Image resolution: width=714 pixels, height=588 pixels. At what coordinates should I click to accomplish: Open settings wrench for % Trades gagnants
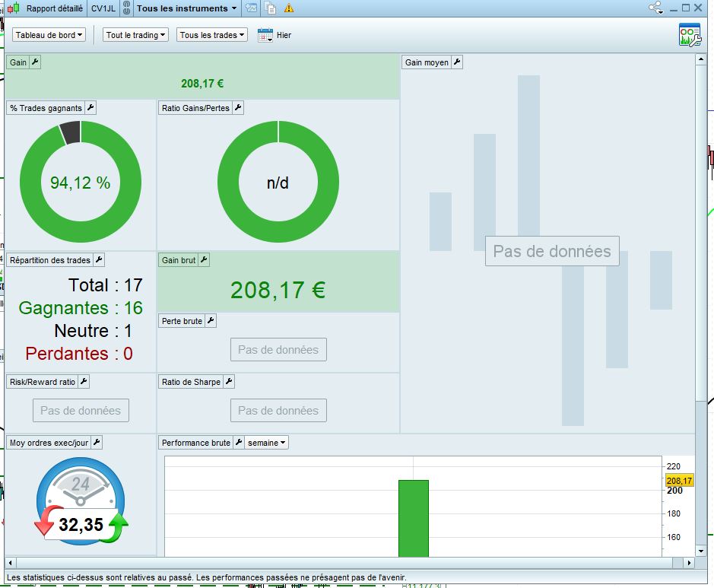tap(90, 108)
